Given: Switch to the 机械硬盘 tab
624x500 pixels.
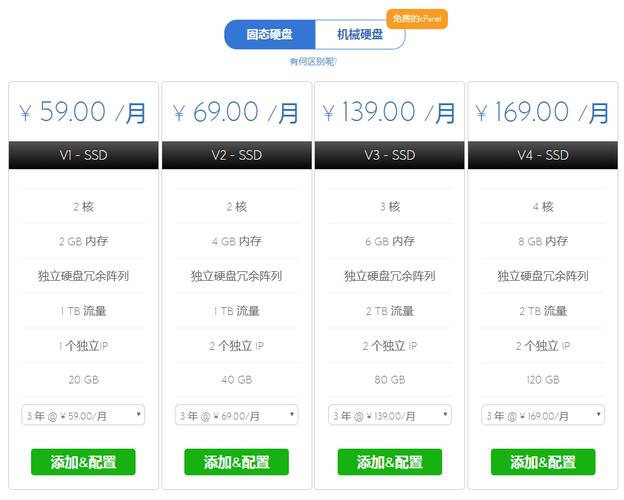Looking at the screenshot, I should coord(360,35).
